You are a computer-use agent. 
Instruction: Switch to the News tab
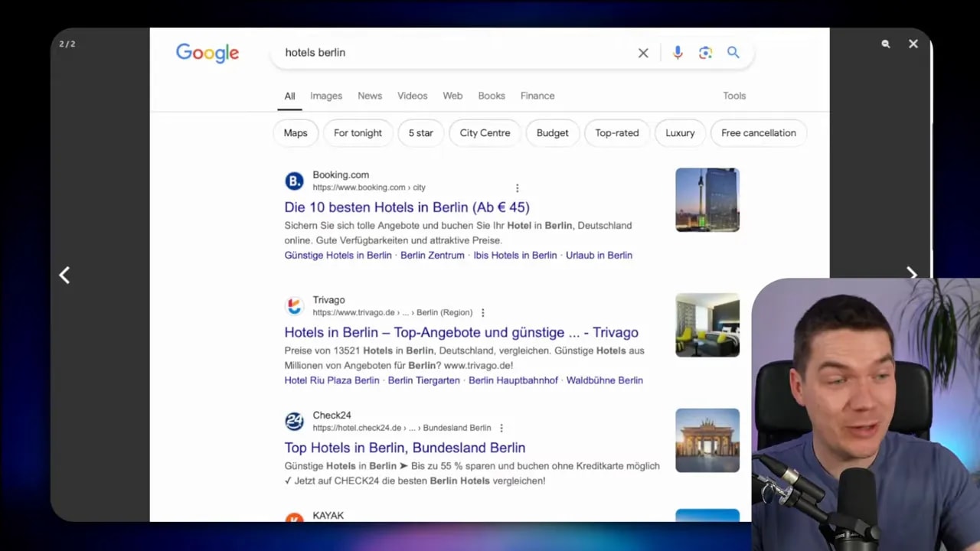[370, 96]
